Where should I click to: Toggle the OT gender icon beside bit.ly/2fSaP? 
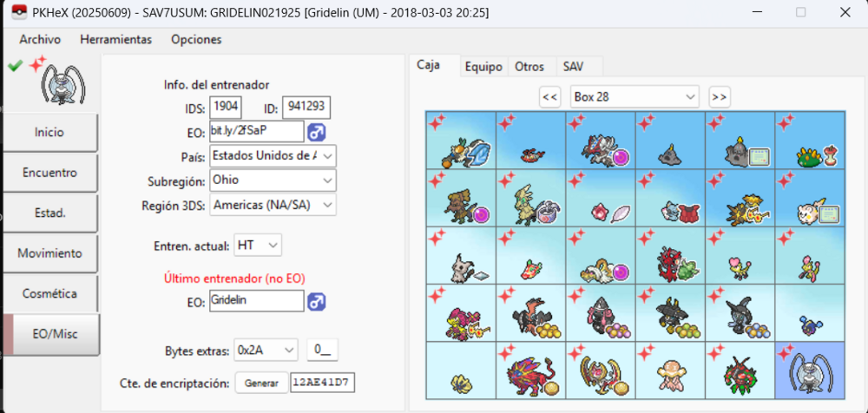(x=317, y=132)
